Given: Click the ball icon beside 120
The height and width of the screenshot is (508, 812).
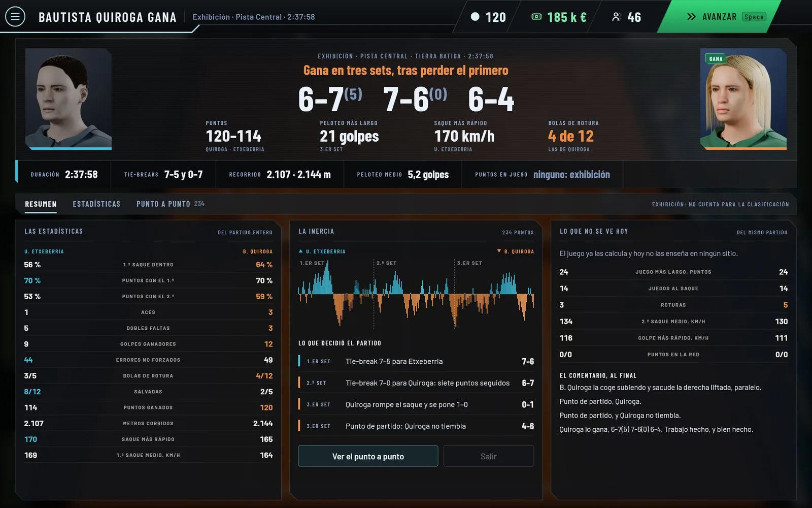Looking at the screenshot, I should [475, 17].
